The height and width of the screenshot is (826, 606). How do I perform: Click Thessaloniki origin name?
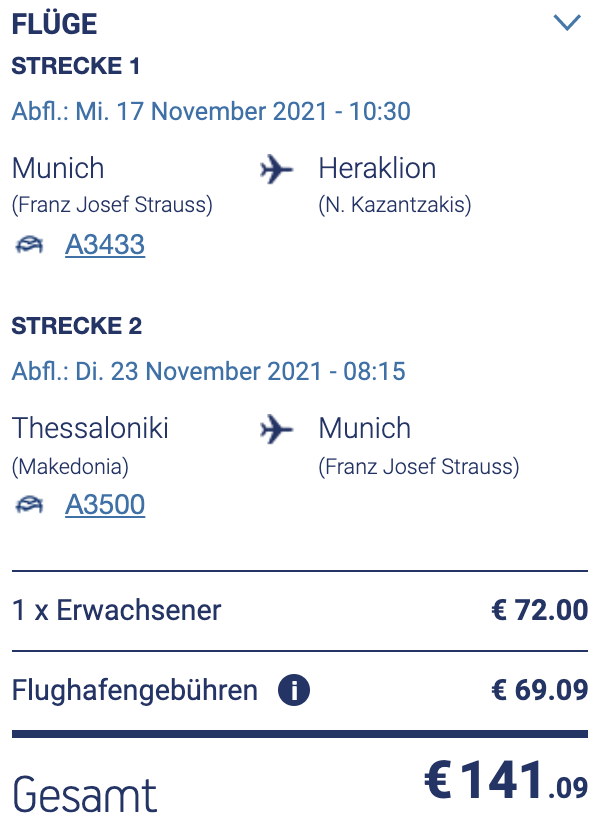90,428
